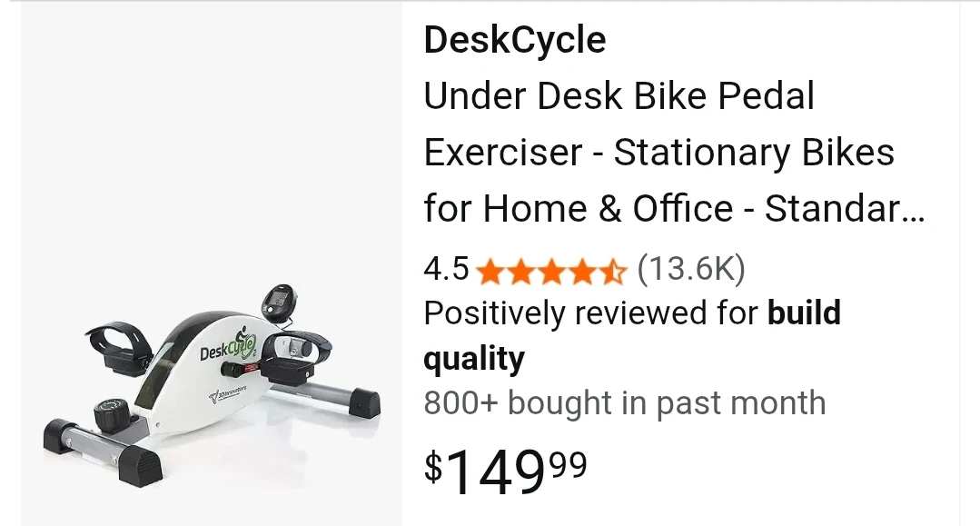Click the LCD display monitor on the bike

(278, 304)
